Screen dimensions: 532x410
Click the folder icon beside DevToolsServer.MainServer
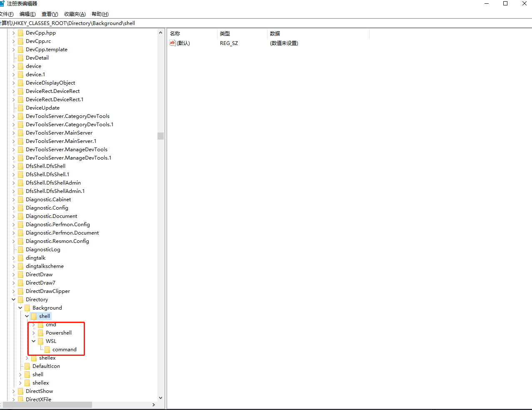20,133
